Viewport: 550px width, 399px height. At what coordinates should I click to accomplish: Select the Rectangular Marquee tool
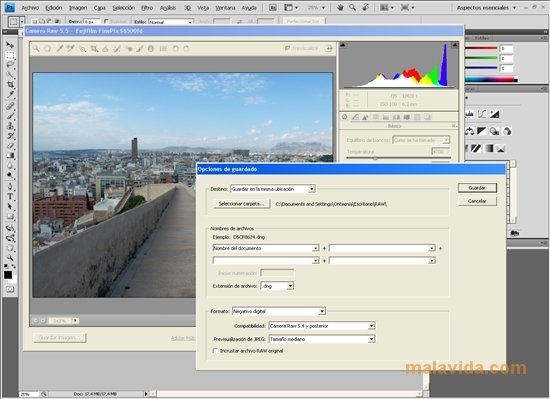10,55
